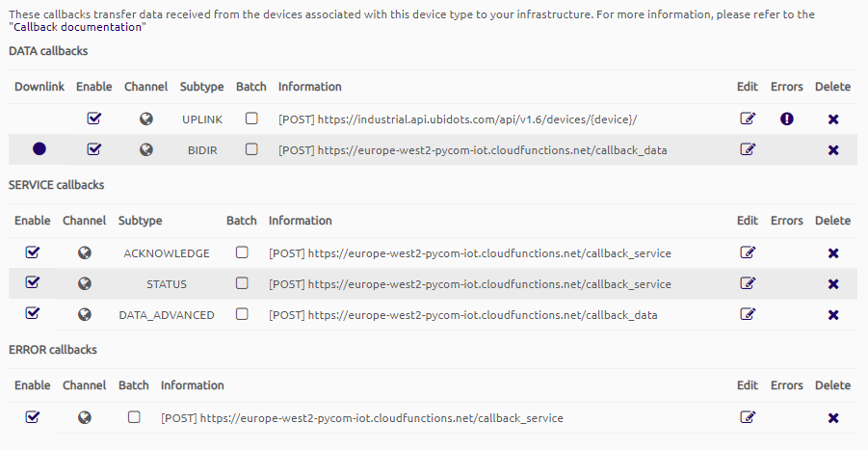Edit the DATA_ADVANCED service callback
This screenshot has height=450, width=868.
748,314
